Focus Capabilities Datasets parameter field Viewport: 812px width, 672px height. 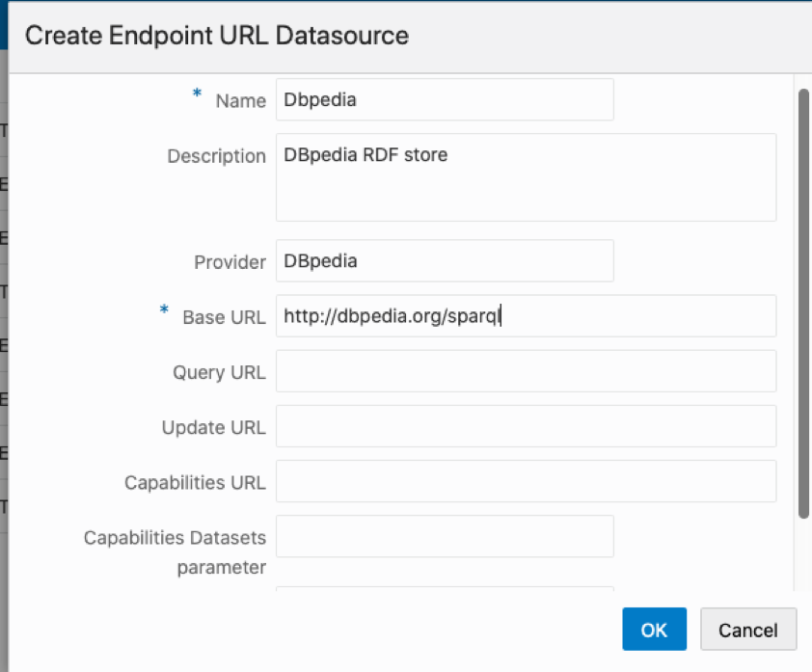point(445,536)
